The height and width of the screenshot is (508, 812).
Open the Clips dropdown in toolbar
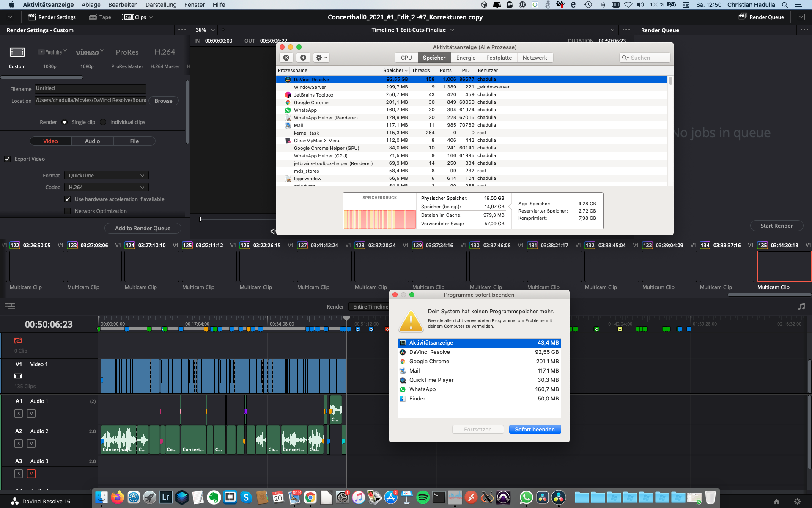point(137,17)
